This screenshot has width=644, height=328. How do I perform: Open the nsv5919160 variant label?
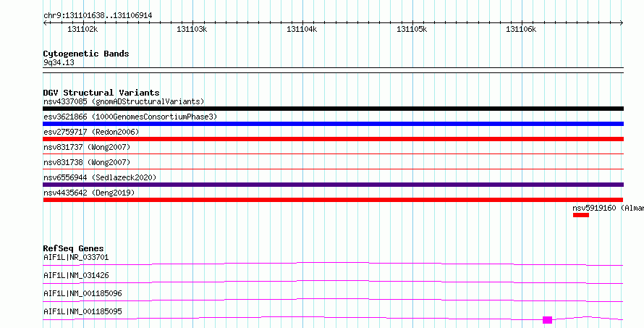(609, 208)
